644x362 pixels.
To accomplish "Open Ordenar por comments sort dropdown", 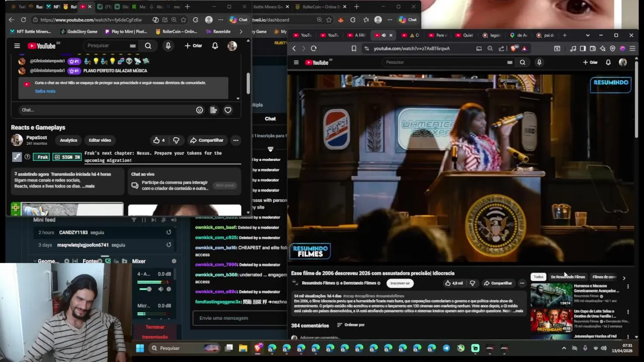I will click(x=351, y=325).
